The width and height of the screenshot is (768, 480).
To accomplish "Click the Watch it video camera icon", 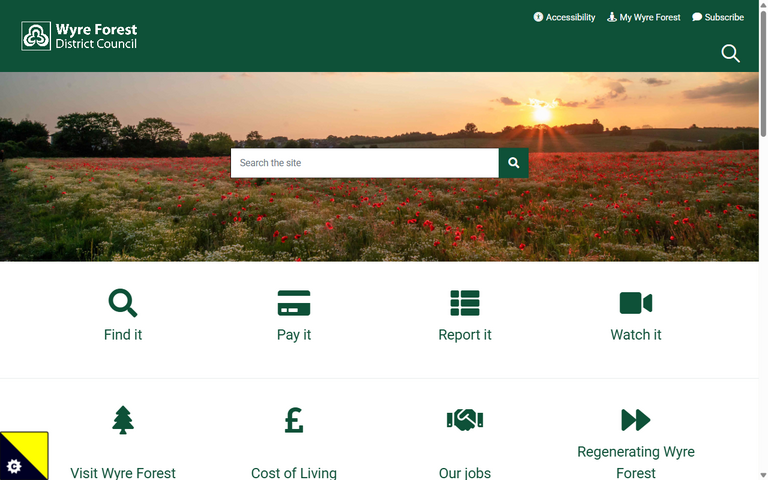I will 636,302.
